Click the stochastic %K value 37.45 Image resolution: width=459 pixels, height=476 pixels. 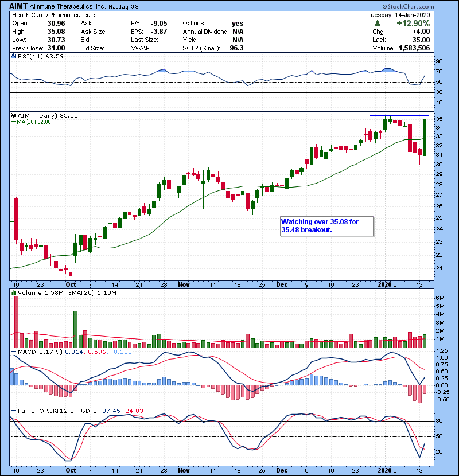(111, 411)
